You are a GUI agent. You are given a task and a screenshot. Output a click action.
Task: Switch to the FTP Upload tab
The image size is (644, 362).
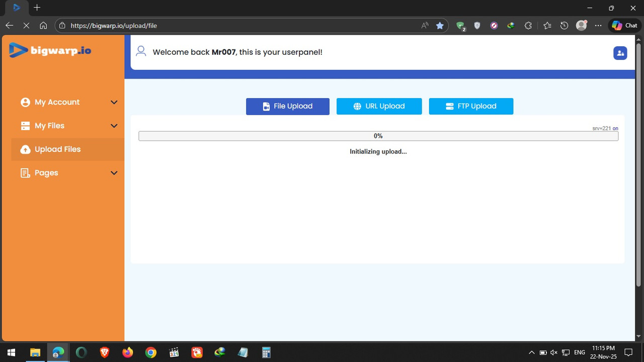(x=471, y=106)
